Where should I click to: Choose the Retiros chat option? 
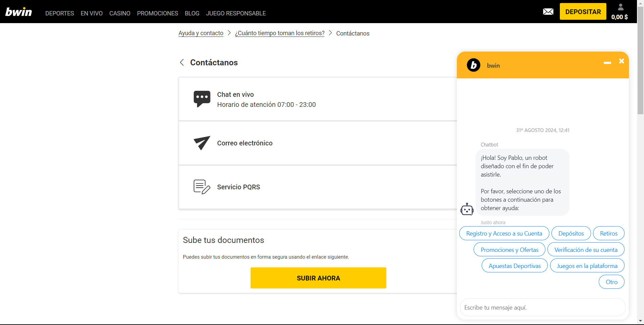tap(609, 233)
